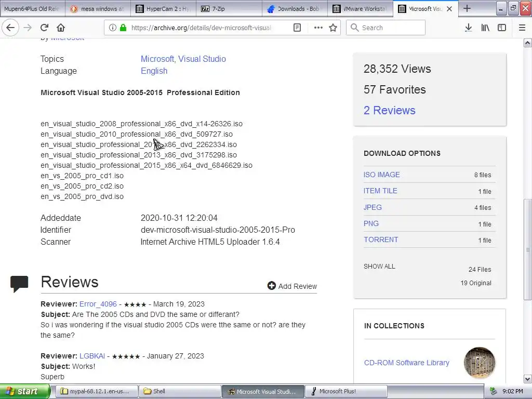Open CD-ROM Software Library collection

[406, 363]
